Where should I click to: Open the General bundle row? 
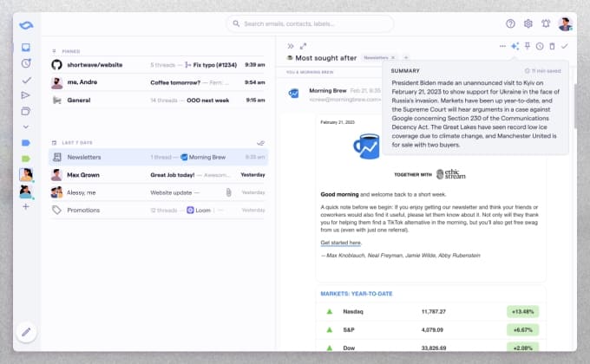158,100
